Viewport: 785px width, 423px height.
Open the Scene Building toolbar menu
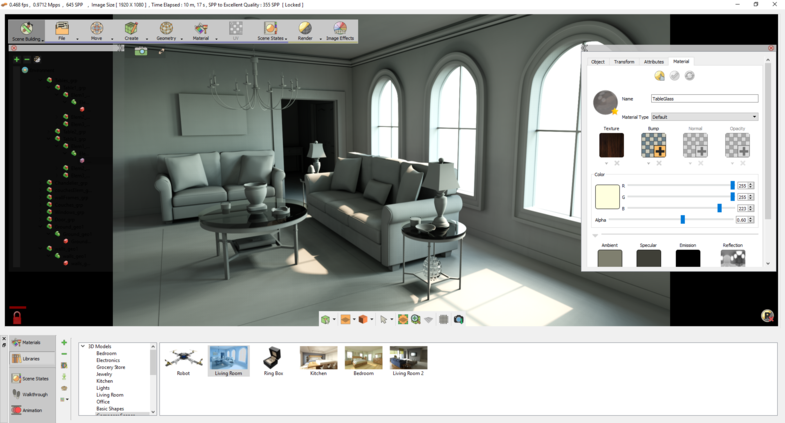tap(27, 30)
